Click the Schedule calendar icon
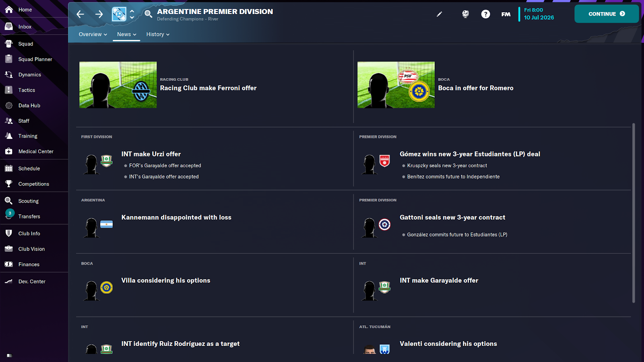The height and width of the screenshot is (362, 644). pos(9,169)
